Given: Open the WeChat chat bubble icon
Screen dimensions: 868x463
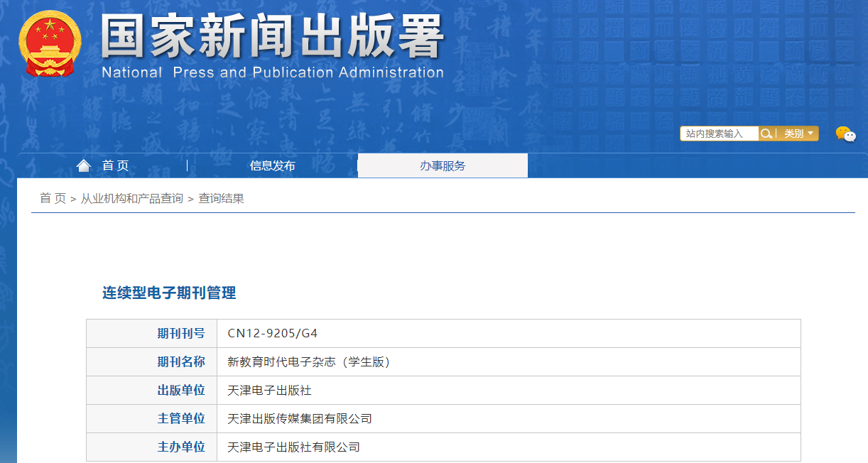Looking at the screenshot, I should coord(845,134).
